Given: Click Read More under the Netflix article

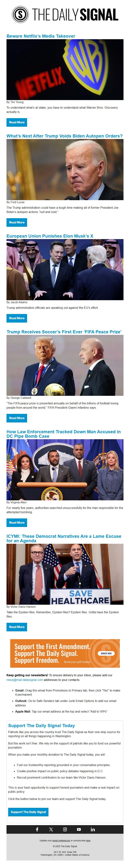Looking at the screenshot, I should (17, 122).
